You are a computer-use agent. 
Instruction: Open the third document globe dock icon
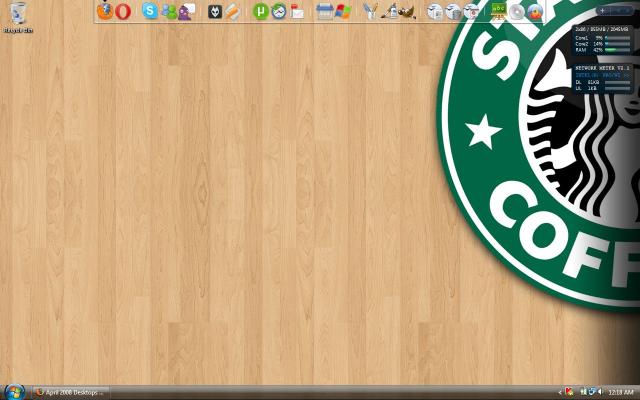coord(471,11)
